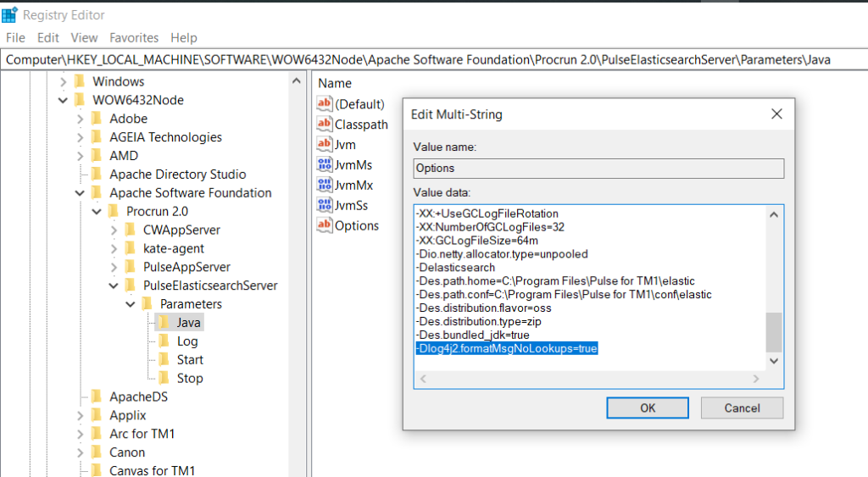Close the Edit Multi-String dialog
The width and height of the screenshot is (868, 477).
click(776, 114)
